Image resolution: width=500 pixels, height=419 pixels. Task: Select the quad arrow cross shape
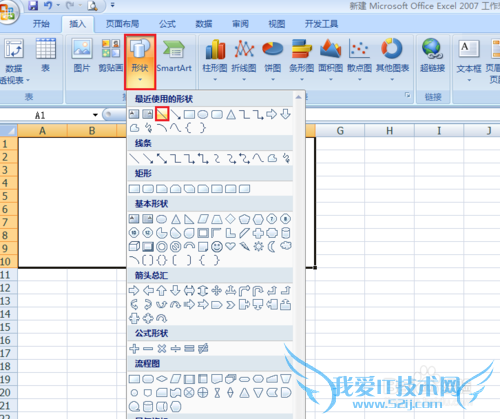point(217,291)
